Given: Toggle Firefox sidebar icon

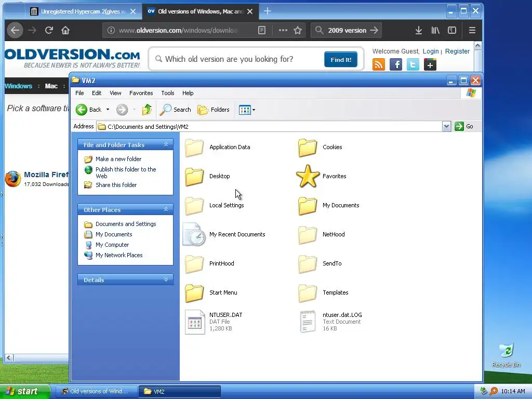Looking at the screenshot, I should [452, 30].
